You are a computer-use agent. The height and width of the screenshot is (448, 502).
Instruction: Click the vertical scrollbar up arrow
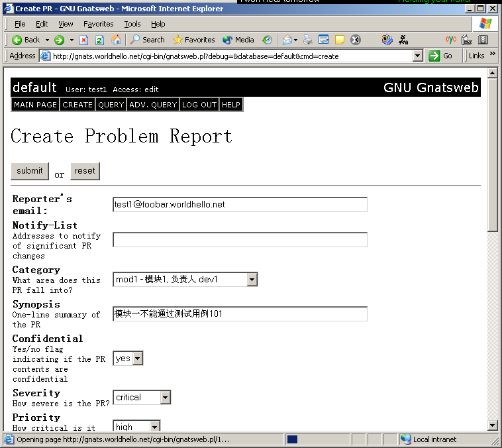(492, 73)
